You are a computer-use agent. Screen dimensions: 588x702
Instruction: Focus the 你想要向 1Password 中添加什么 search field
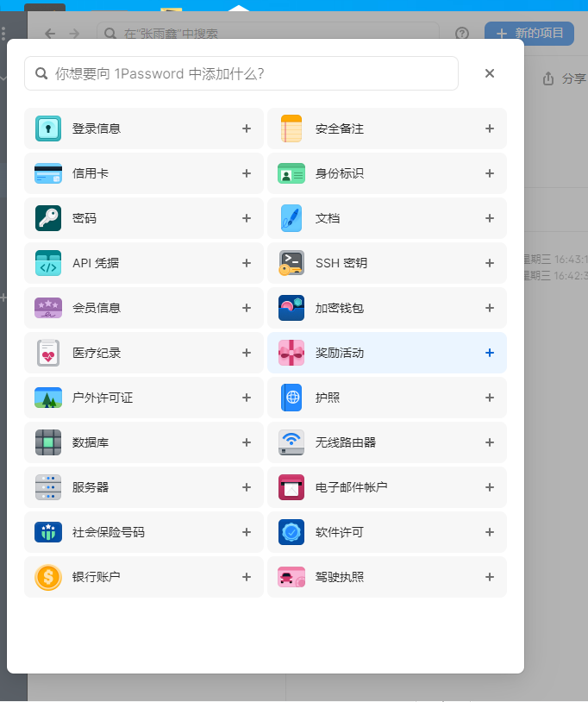(x=250, y=73)
